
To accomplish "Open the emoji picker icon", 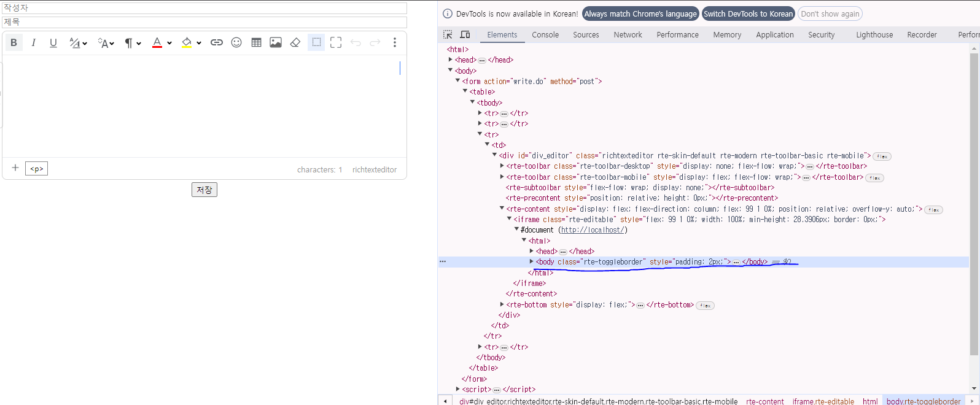I will [236, 43].
